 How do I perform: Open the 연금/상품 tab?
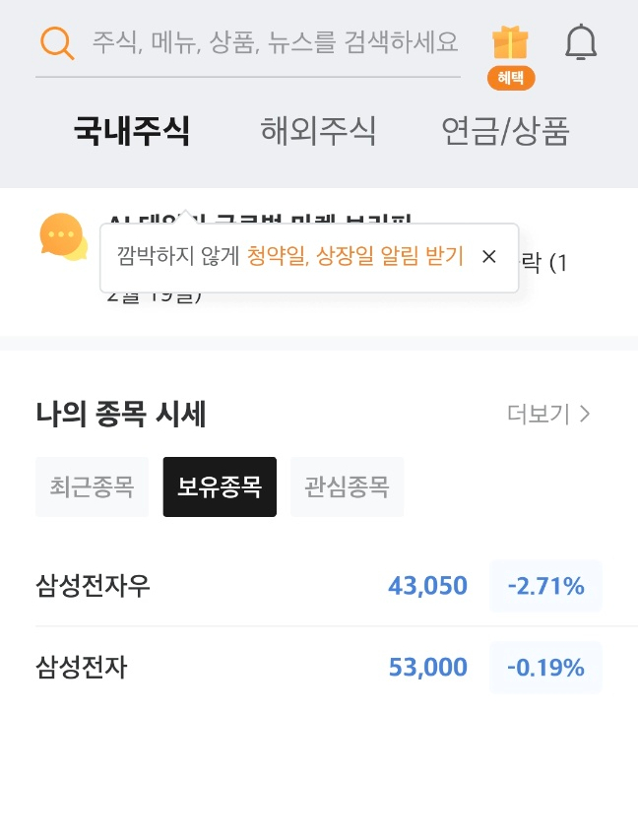pos(505,131)
